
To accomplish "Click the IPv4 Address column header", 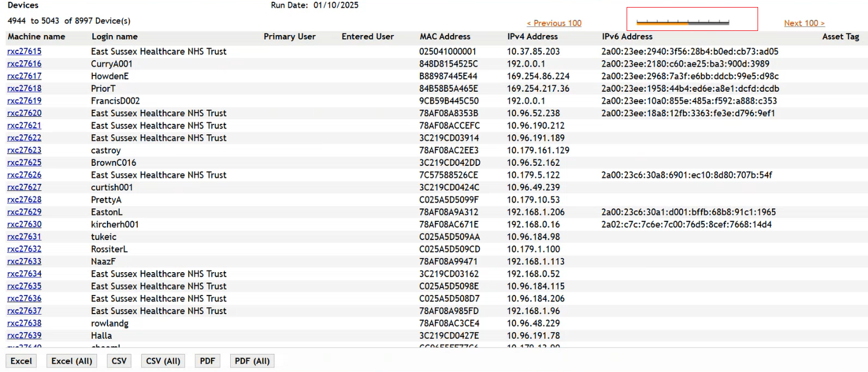I will (532, 37).
